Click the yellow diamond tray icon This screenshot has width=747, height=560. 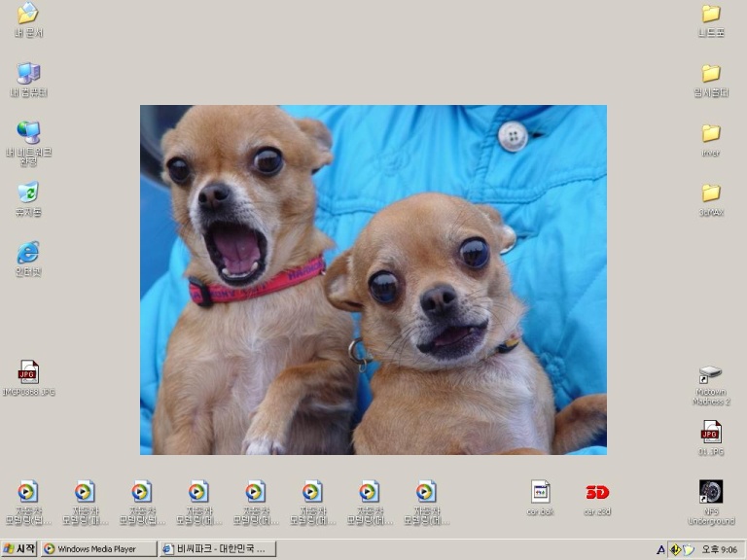click(675, 549)
